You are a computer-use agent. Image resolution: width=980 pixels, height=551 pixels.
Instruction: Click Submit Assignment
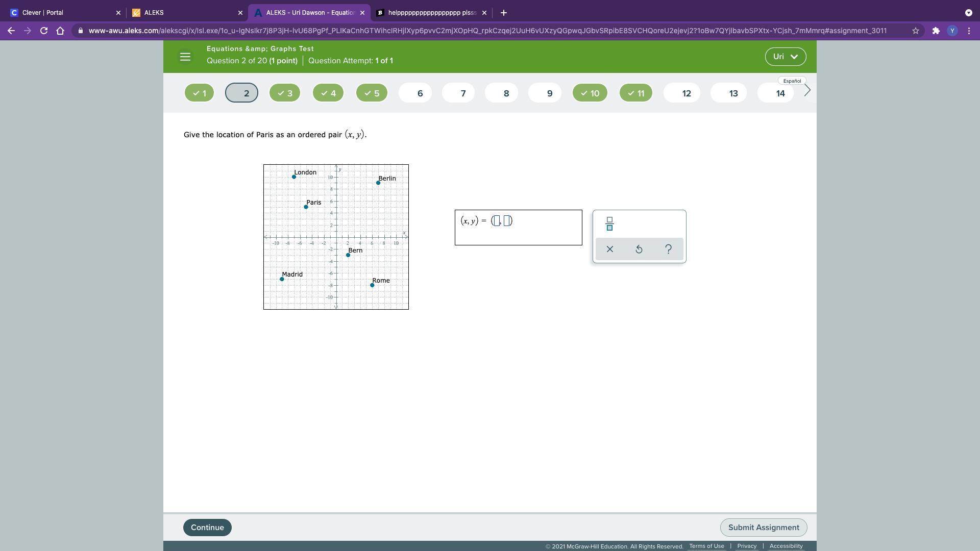[x=763, y=528]
